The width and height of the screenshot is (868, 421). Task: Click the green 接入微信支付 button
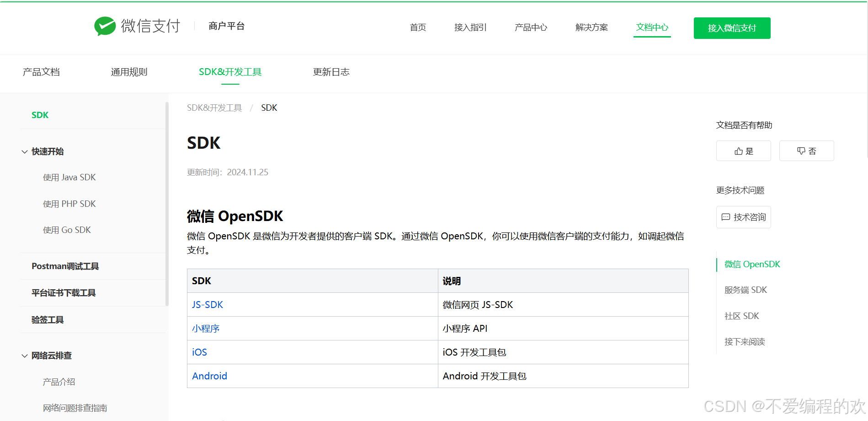pos(732,28)
